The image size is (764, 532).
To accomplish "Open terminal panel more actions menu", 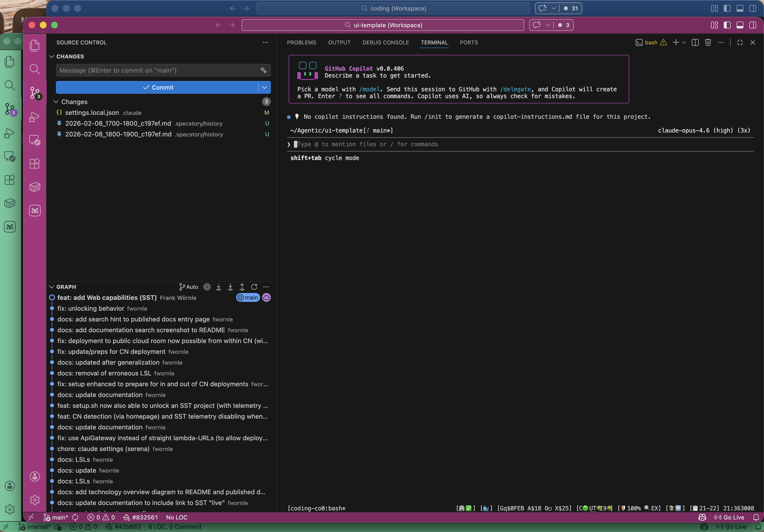I will pyautogui.click(x=721, y=42).
